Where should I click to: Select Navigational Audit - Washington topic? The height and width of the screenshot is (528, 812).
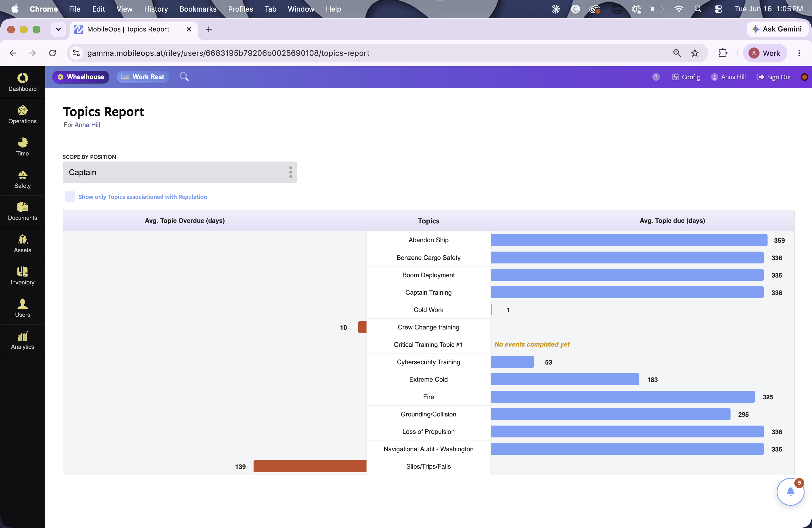[x=429, y=449]
